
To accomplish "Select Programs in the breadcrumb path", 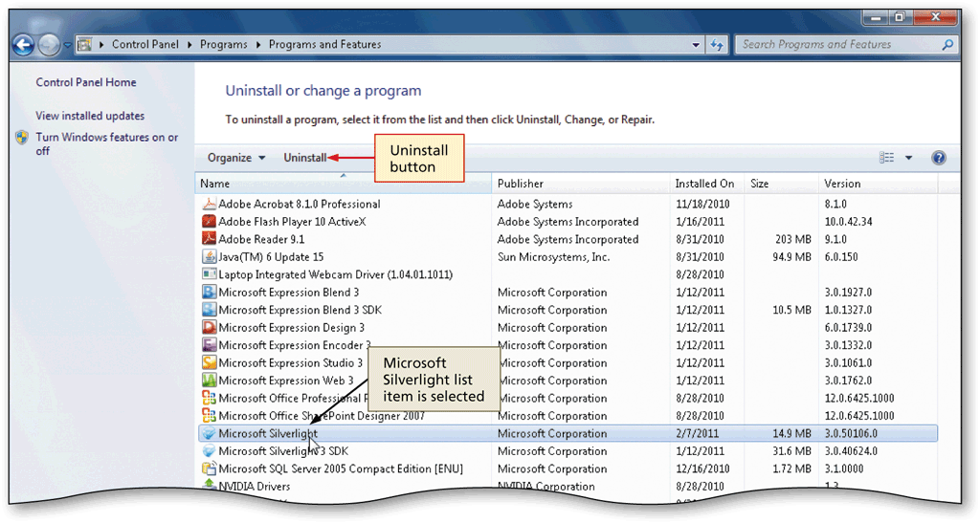I will pos(223,44).
